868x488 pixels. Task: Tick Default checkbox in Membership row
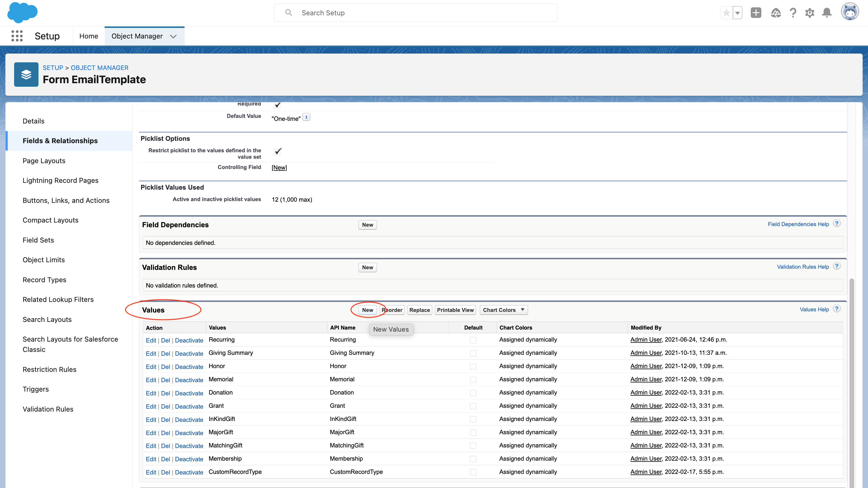point(473,459)
